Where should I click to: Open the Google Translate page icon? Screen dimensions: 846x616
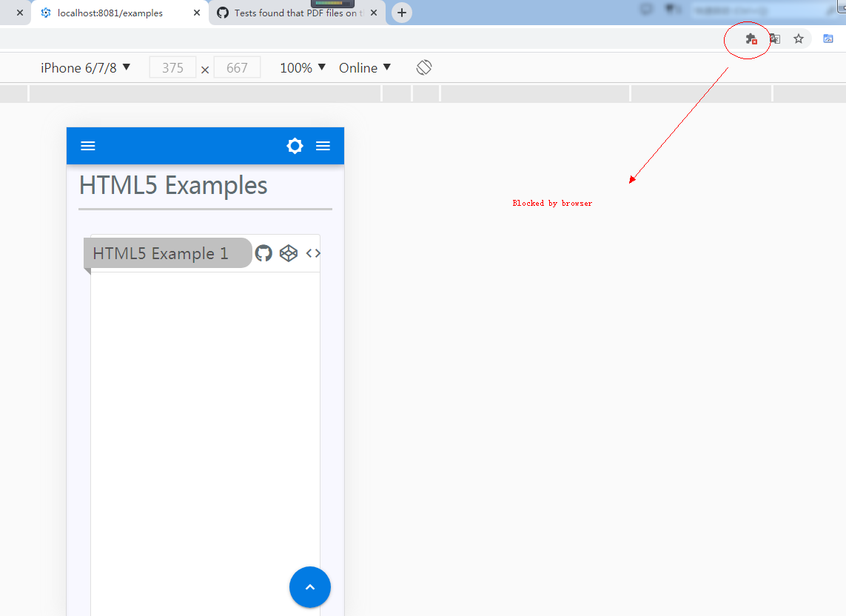point(774,39)
